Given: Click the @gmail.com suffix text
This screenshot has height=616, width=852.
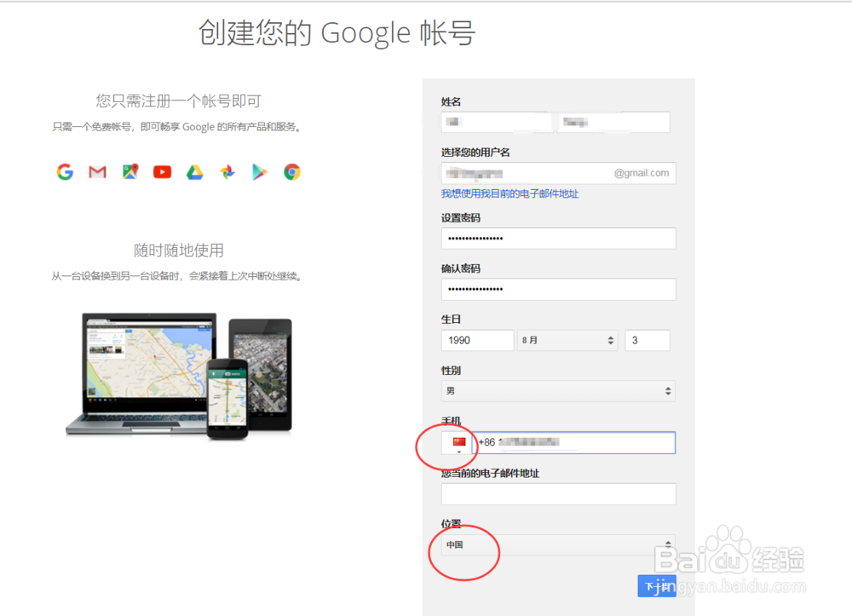Looking at the screenshot, I should point(642,173).
